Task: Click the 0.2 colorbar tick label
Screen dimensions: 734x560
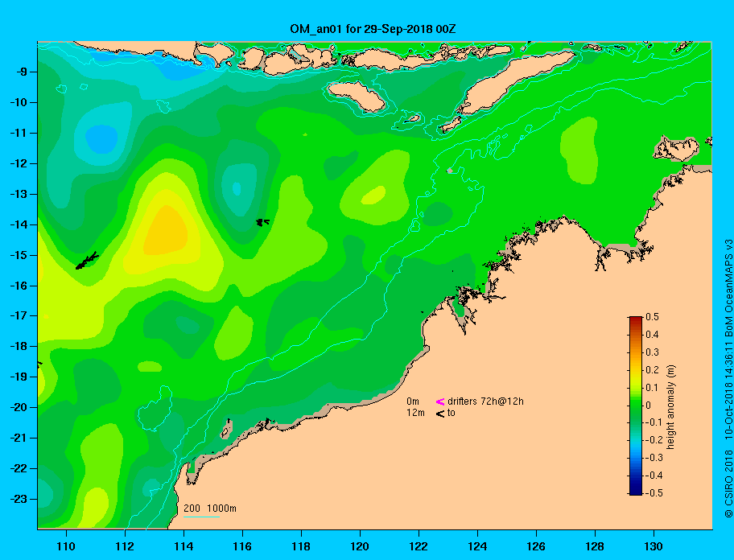Action: point(652,370)
